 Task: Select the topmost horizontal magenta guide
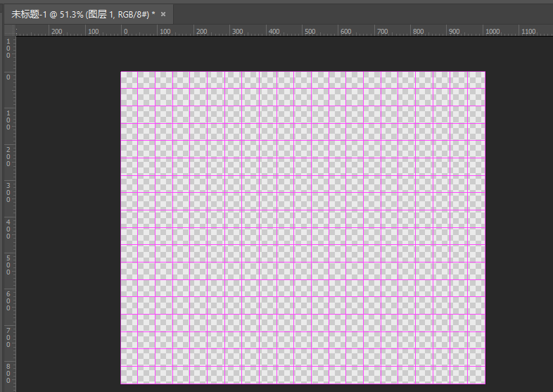303,106
